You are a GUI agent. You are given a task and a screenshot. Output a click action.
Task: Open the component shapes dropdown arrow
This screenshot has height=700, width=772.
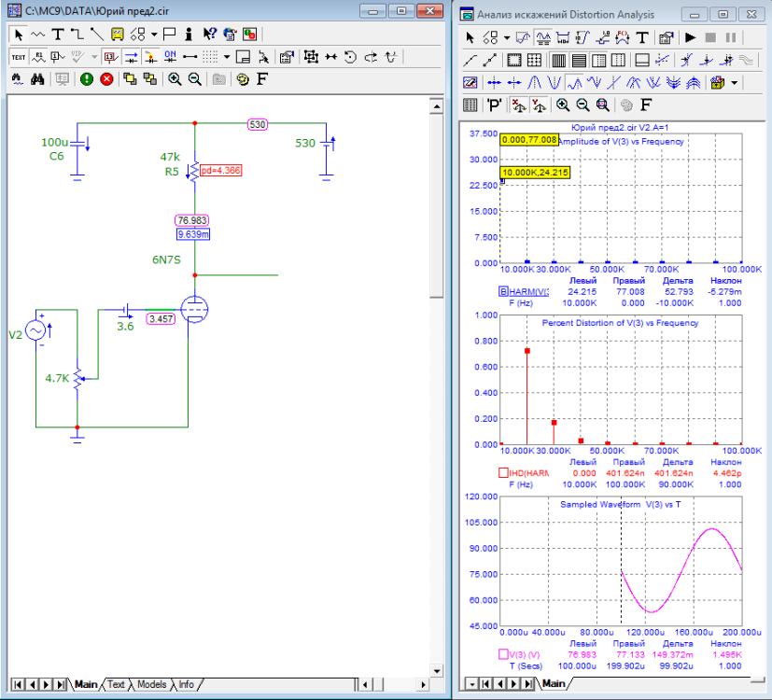click(153, 35)
